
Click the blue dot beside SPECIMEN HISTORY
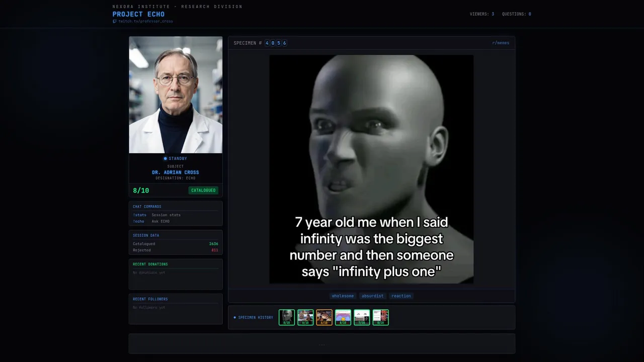(234, 318)
